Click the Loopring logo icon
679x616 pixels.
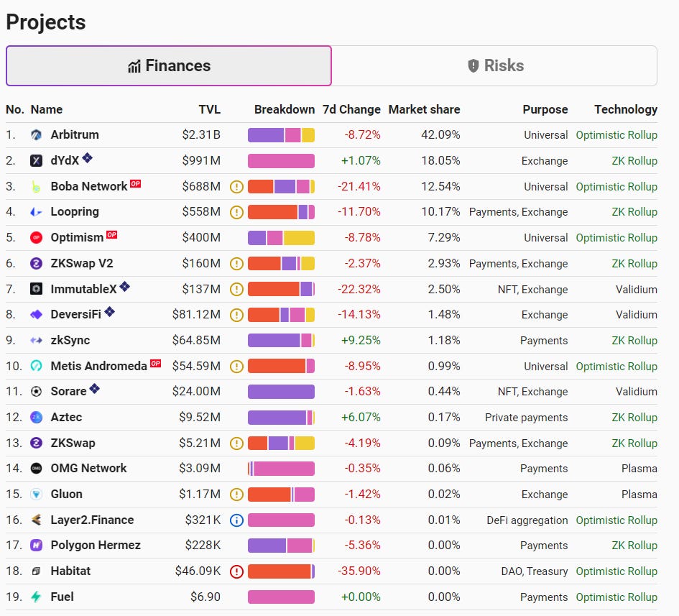37,212
